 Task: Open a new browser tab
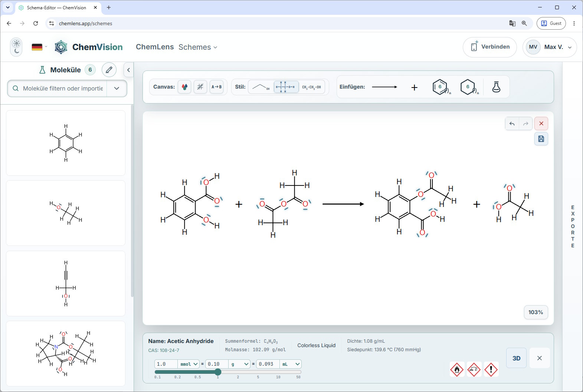pos(109,7)
